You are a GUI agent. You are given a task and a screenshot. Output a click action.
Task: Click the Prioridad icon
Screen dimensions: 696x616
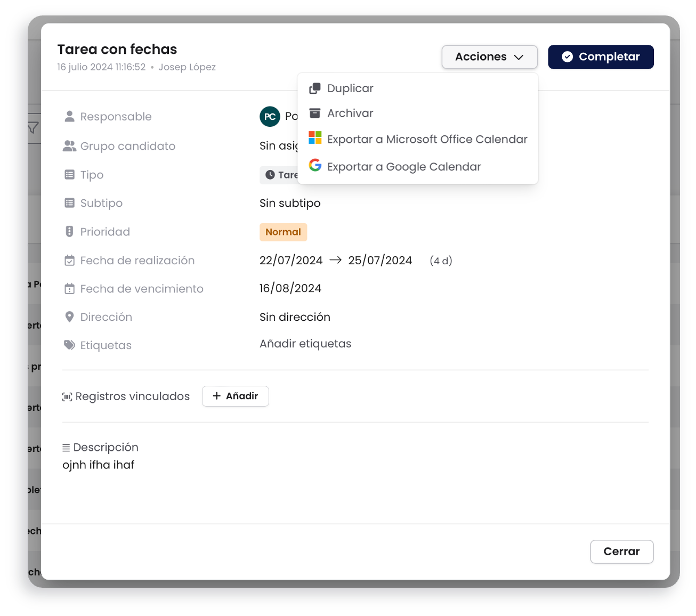pos(69,231)
